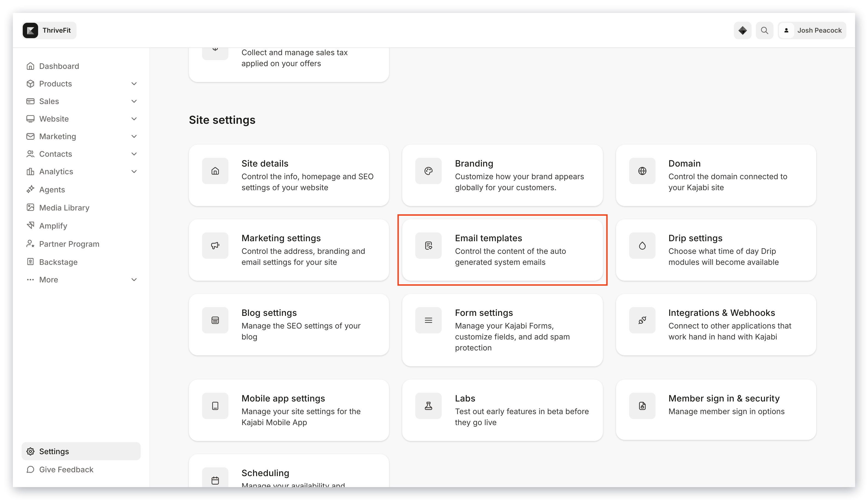Expand the Sales menu chevron
Image resolution: width=868 pixels, height=500 pixels.
tap(134, 101)
